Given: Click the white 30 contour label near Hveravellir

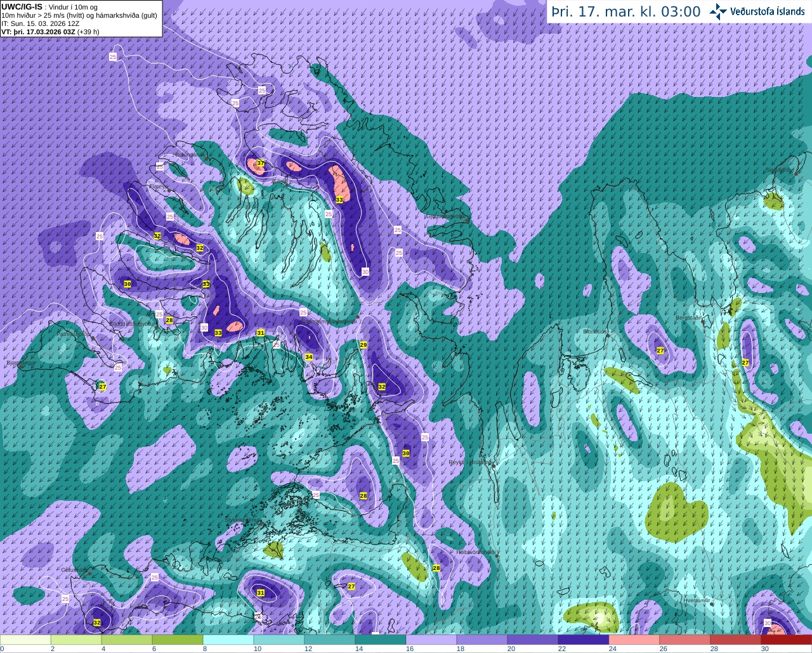Looking at the screenshot, I should [x=768, y=623].
